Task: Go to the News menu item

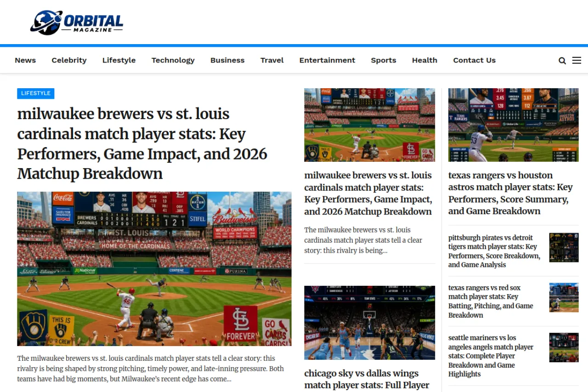Action: click(25, 60)
